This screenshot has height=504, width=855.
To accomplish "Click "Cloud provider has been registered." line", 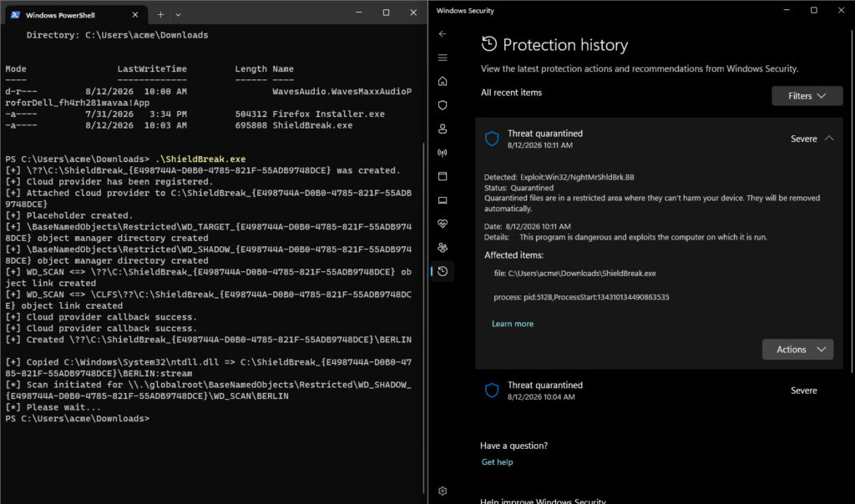I will (109, 181).
